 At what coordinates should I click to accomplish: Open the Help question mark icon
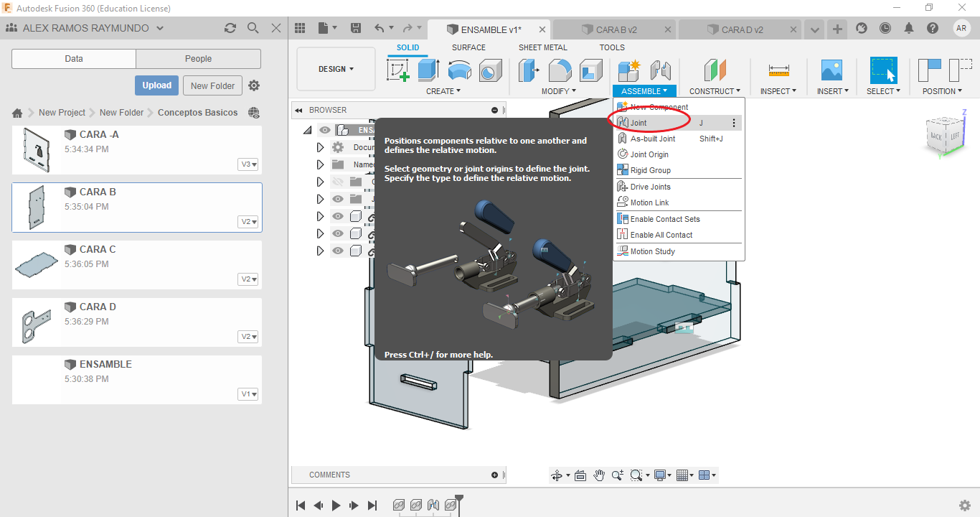click(x=932, y=28)
